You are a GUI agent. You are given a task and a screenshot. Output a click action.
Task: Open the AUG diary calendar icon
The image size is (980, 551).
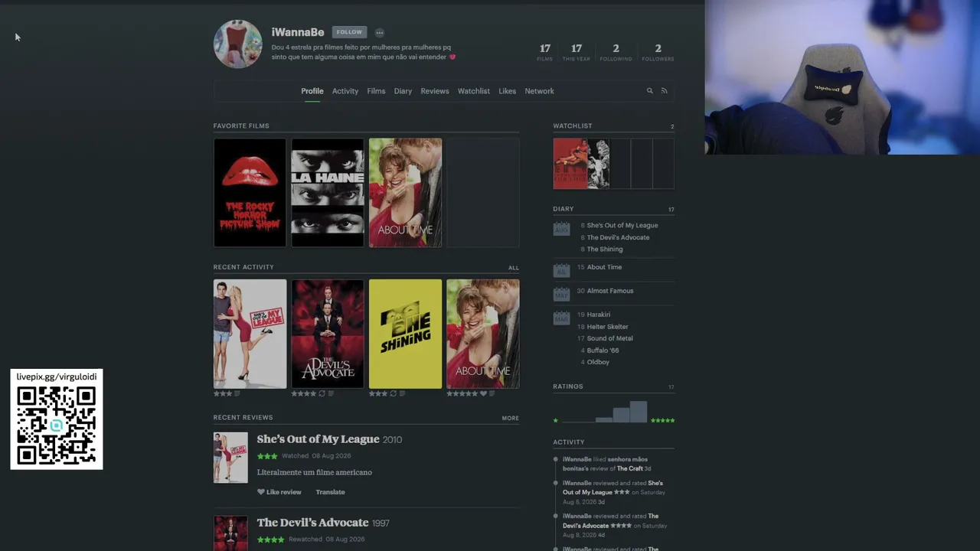pyautogui.click(x=562, y=229)
